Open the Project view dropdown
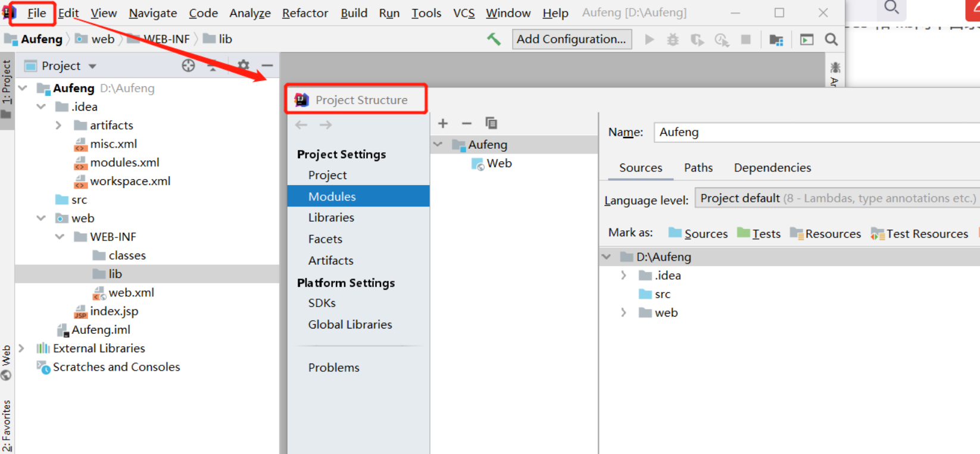 [92, 66]
